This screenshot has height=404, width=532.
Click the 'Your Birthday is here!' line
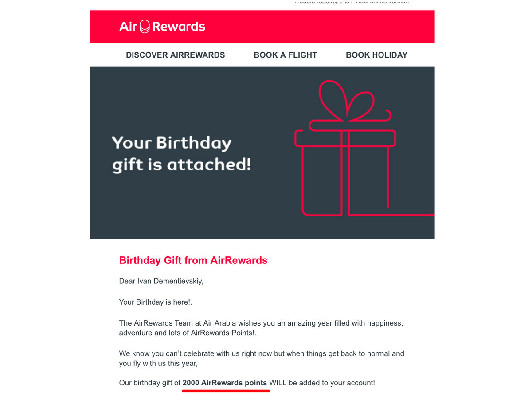click(x=156, y=302)
